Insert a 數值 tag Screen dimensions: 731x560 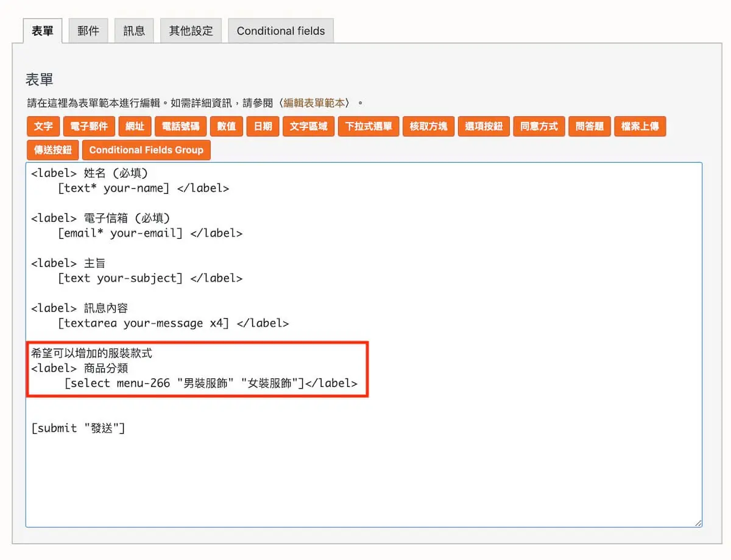pyautogui.click(x=227, y=127)
